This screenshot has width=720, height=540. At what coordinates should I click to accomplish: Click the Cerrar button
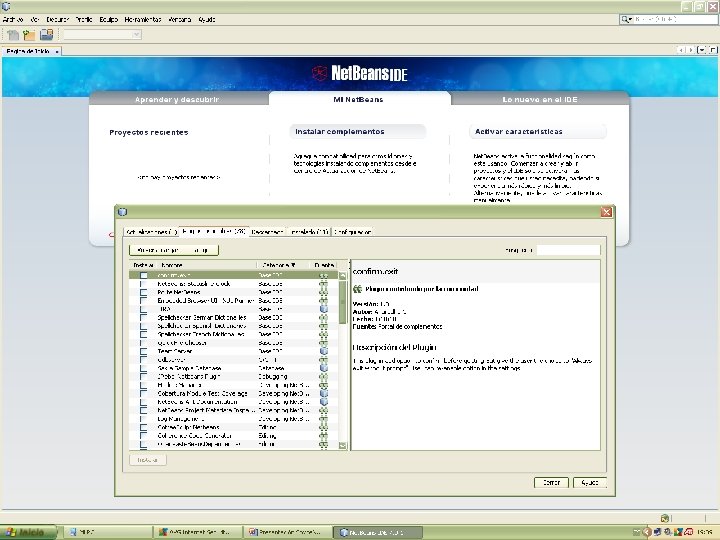coord(551,483)
